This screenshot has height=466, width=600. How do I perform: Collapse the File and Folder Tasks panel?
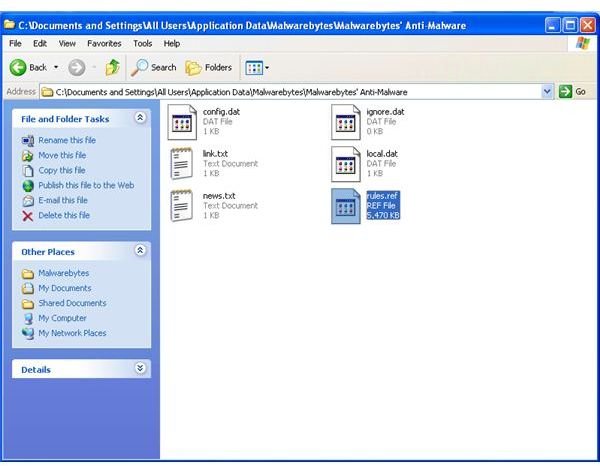tap(140, 118)
